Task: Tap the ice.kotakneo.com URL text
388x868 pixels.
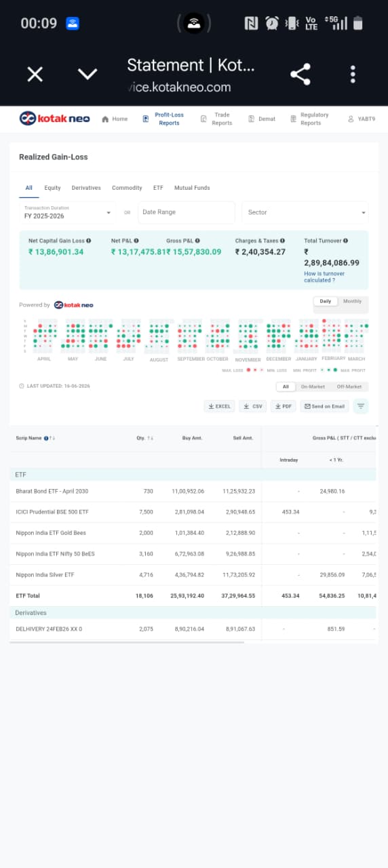Action: pos(179,87)
